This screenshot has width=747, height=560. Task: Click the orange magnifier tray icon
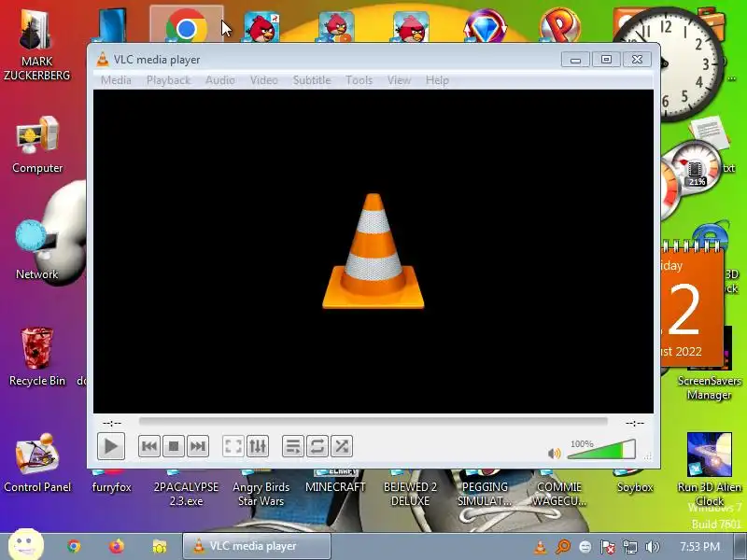(x=563, y=547)
